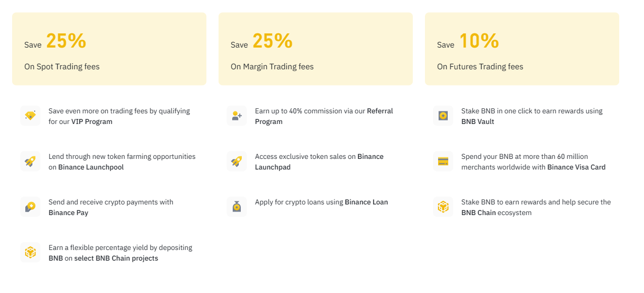Open the BNB Vault link
This screenshot has width=644, height=293.
click(x=478, y=122)
